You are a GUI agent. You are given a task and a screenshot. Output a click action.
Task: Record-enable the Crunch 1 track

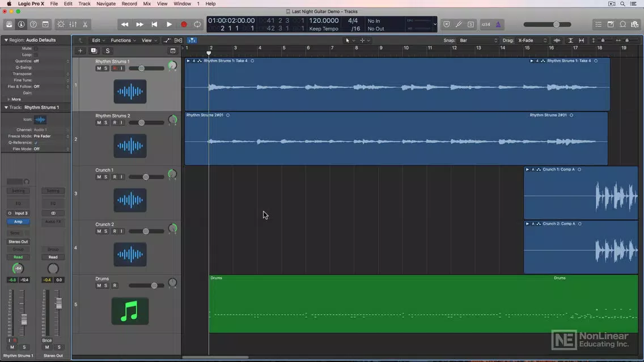[x=115, y=177]
